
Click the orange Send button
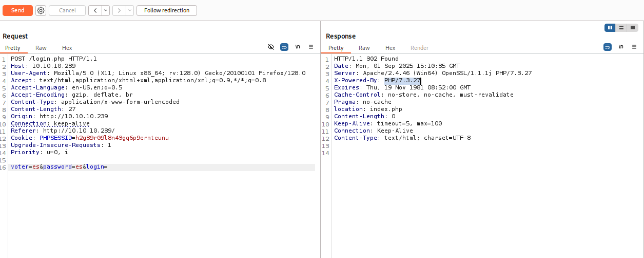pos(17,10)
